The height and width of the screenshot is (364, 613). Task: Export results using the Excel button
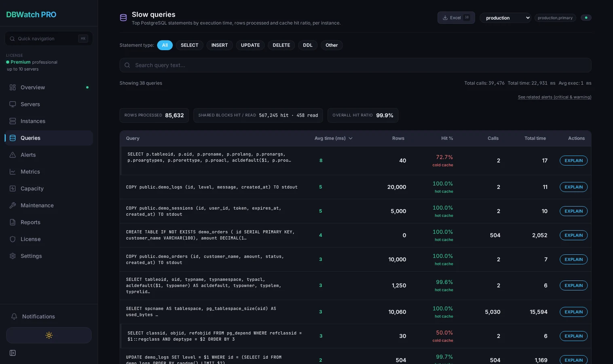tap(455, 18)
